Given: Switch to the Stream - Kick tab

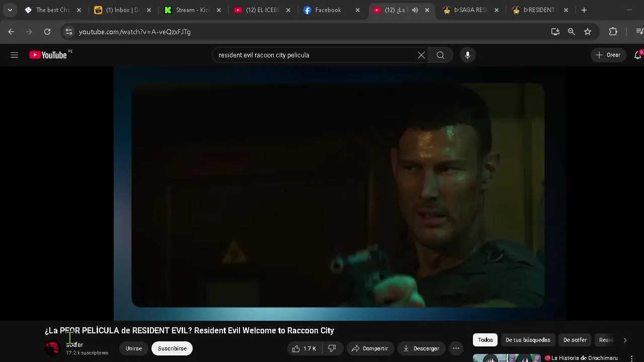Looking at the screenshot, I should pyautogui.click(x=193, y=10).
